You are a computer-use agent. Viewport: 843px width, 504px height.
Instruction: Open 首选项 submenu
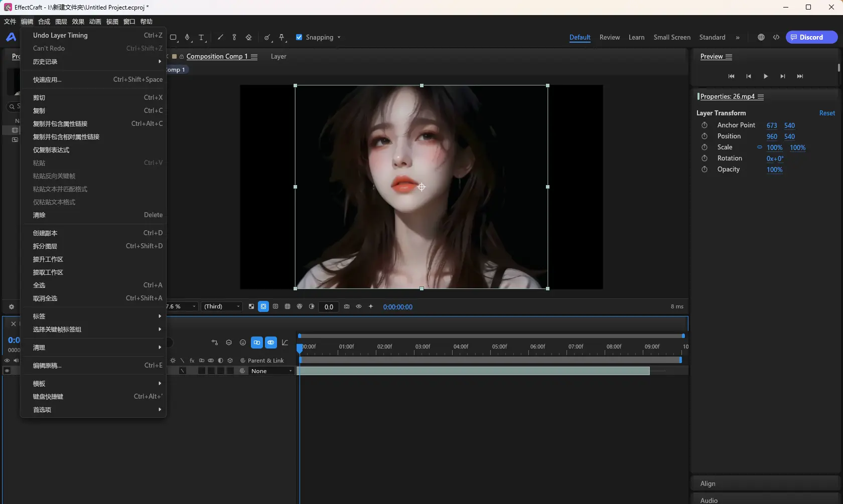[93, 410]
